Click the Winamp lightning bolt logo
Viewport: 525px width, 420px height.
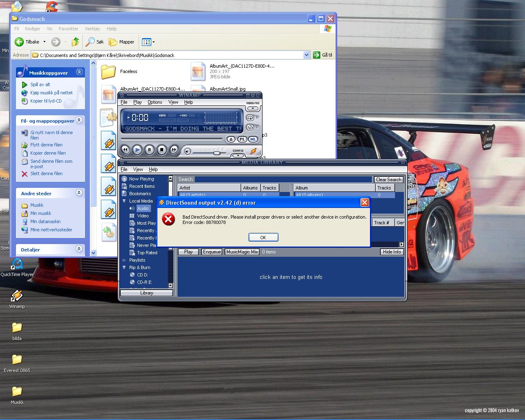click(253, 151)
